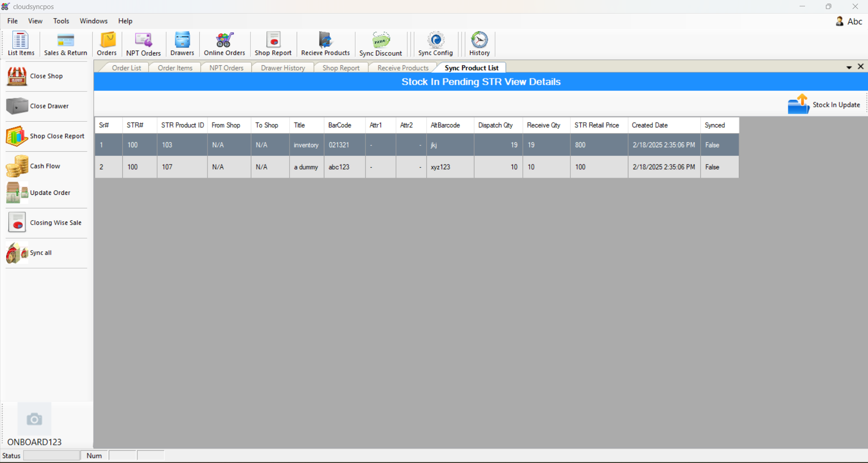Open the Windows menu
The image size is (868, 463).
coord(94,21)
